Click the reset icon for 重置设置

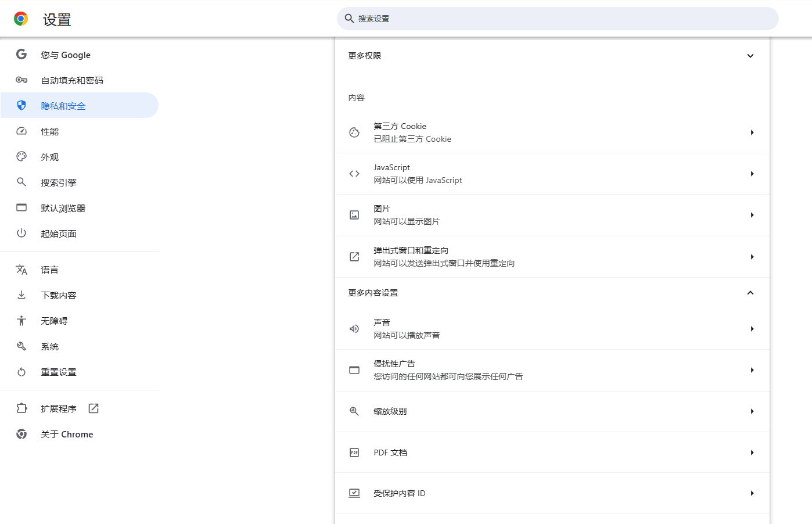(x=21, y=372)
